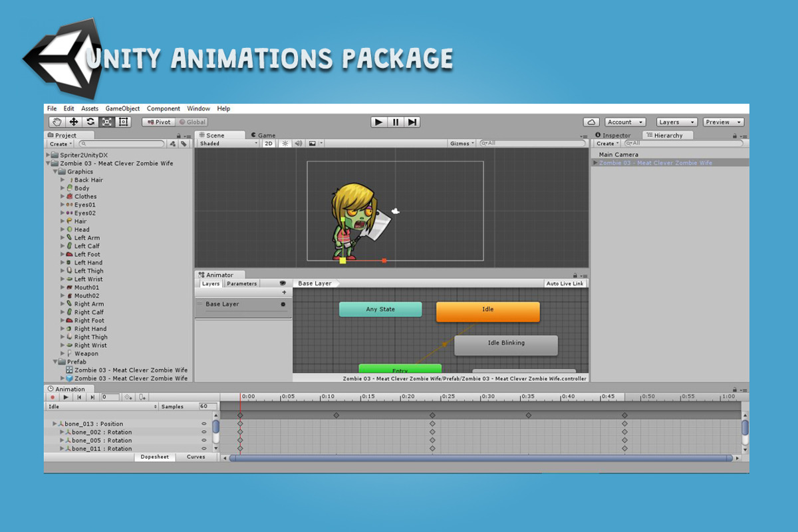The image size is (798, 532).
Task: Open the File menu
Action: tap(52, 108)
